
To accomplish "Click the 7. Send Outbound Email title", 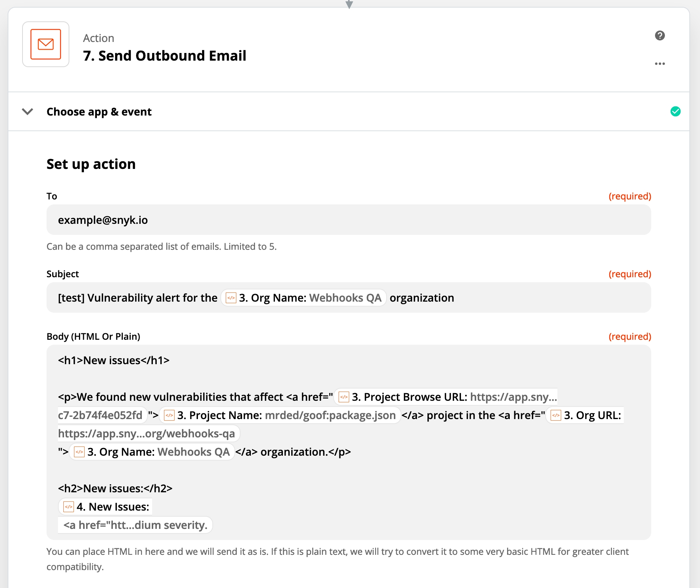I will pyautogui.click(x=165, y=56).
